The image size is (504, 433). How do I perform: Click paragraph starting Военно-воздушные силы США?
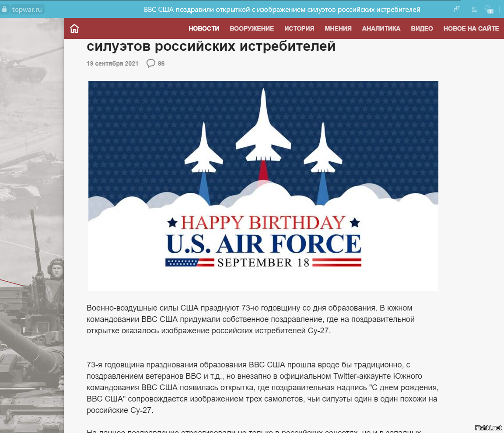(x=251, y=319)
